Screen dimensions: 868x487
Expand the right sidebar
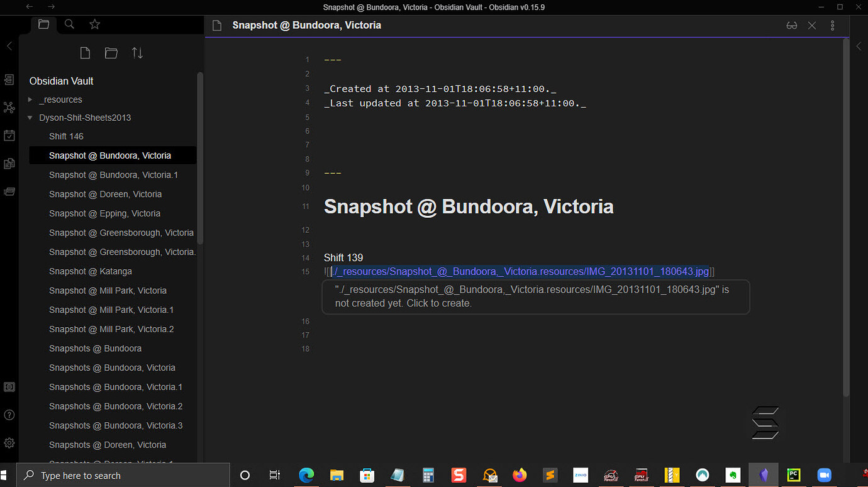tap(859, 46)
